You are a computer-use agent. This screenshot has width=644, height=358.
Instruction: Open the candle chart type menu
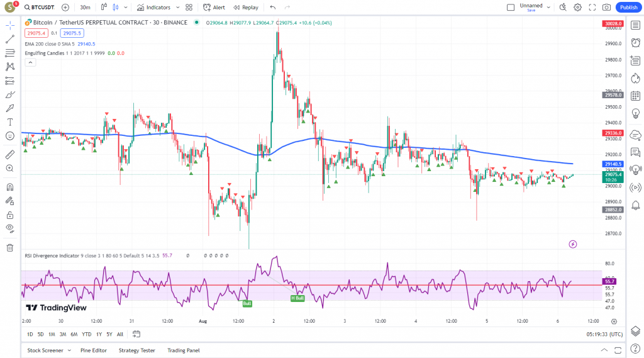tap(116, 8)
